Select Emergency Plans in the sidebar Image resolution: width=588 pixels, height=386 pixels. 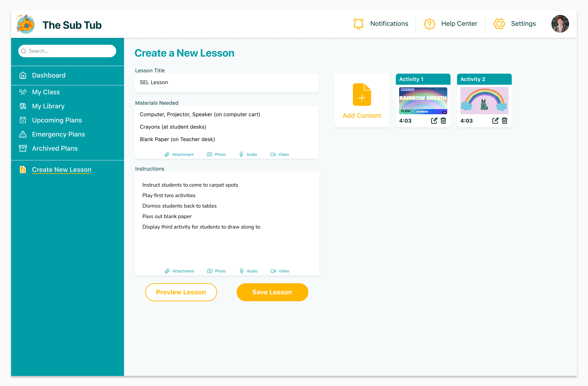tap(58, 134)
